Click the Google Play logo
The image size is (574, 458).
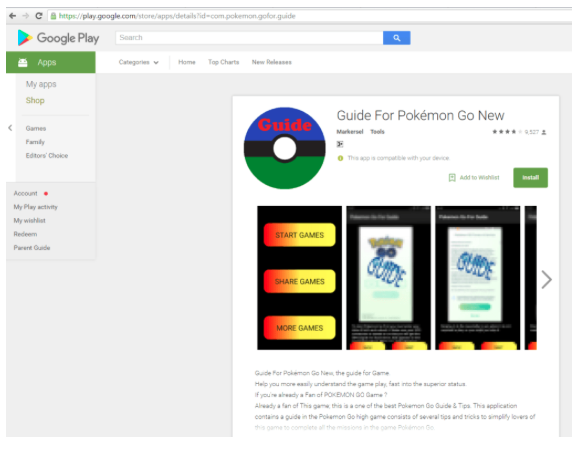59,38
